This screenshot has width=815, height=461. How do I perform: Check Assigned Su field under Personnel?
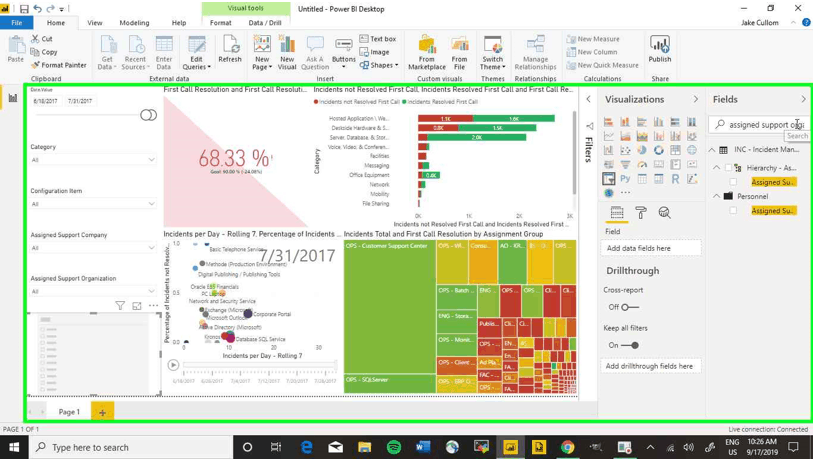click(x=733, y=211)
